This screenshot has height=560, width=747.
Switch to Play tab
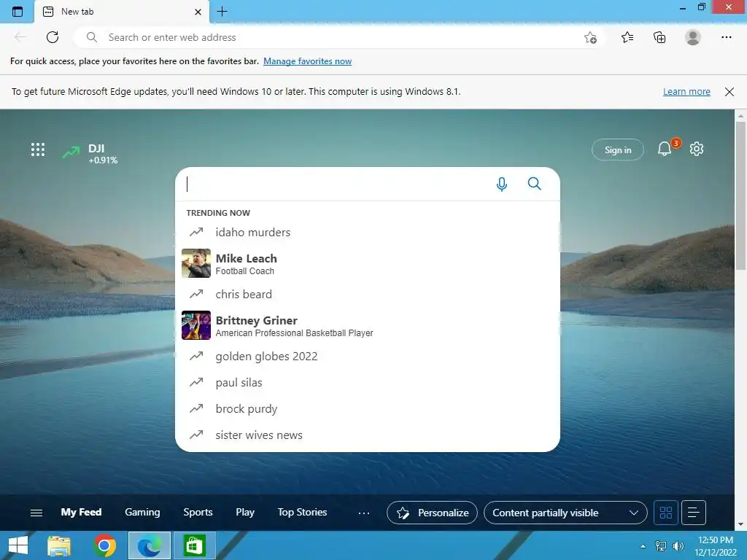[245, 512]
